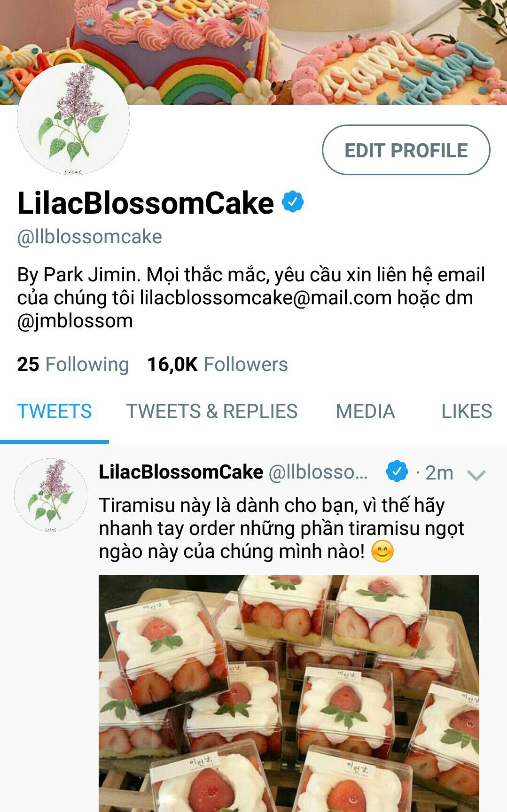Tap the 2m tweet timestamp
This screenshot has height=812, width=507.
point(439,473)
